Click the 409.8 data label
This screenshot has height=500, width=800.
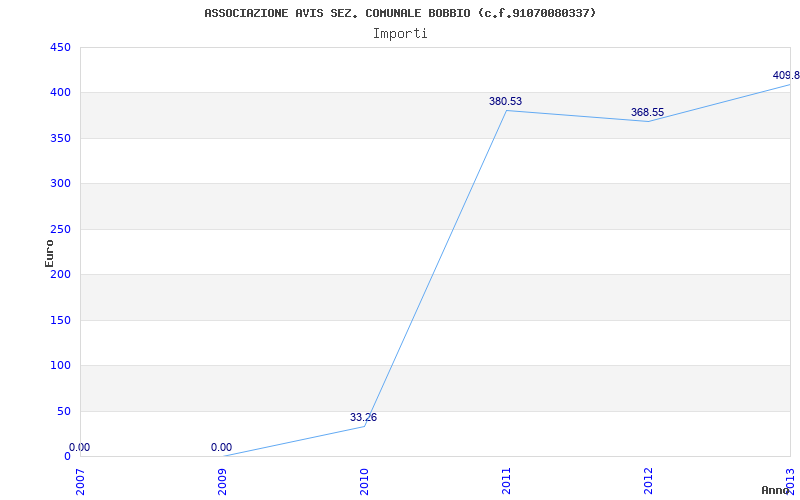click(786, 76)
